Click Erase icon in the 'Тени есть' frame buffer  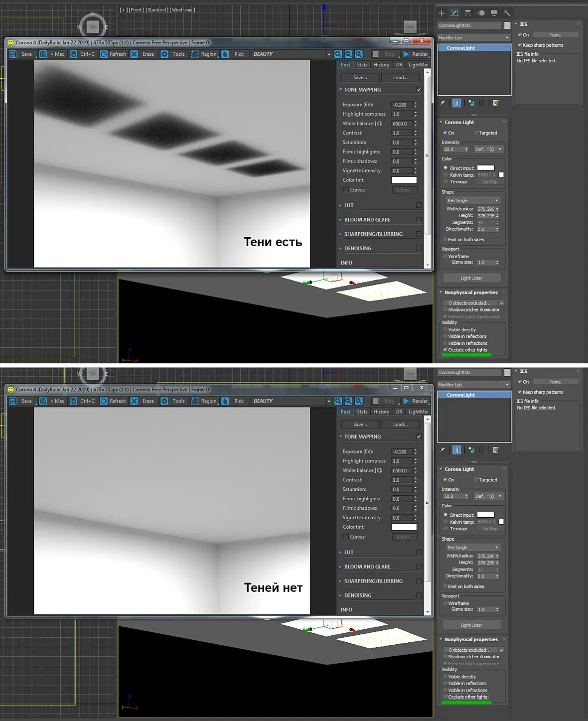(134, 54)
